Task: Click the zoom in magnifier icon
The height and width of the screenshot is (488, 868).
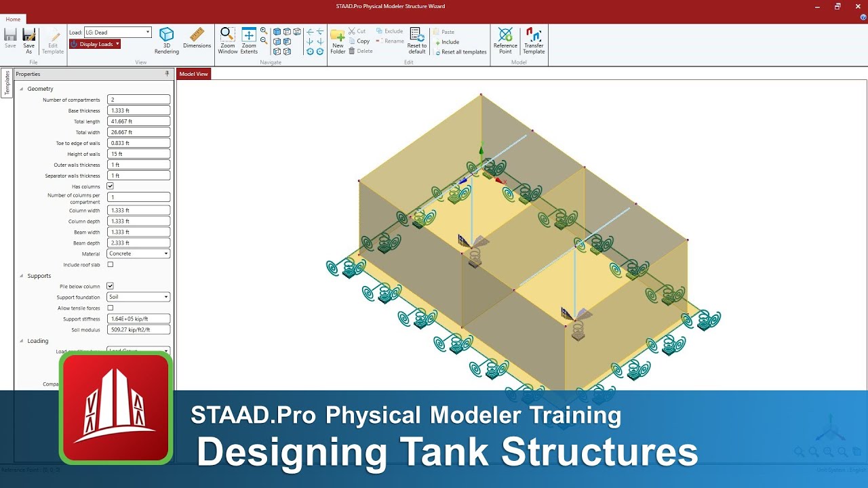Action: pos(264,31)
